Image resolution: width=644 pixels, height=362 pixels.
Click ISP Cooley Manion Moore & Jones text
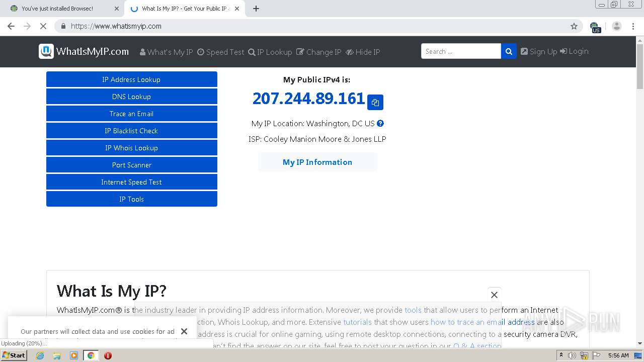pos(317,139)
